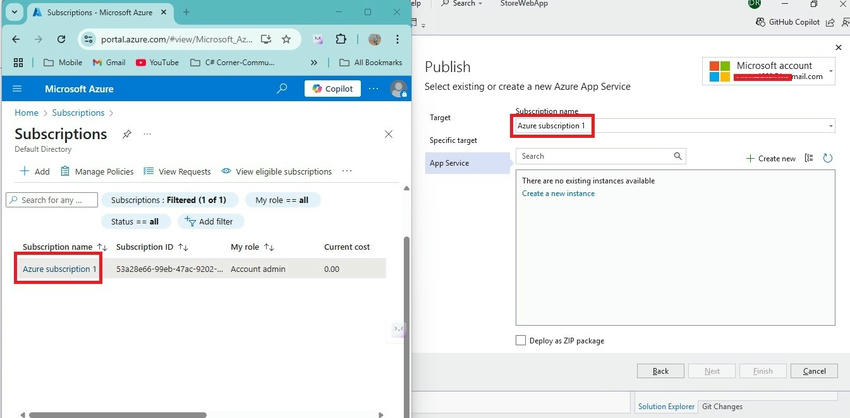The image size is (850, 418).
Task: Enable Deploy as ZIP package checkbox
Action: [x=520, y=340]
